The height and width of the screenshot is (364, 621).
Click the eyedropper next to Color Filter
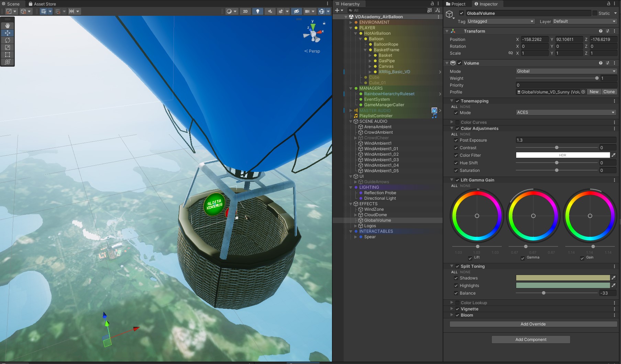(614, 155)
